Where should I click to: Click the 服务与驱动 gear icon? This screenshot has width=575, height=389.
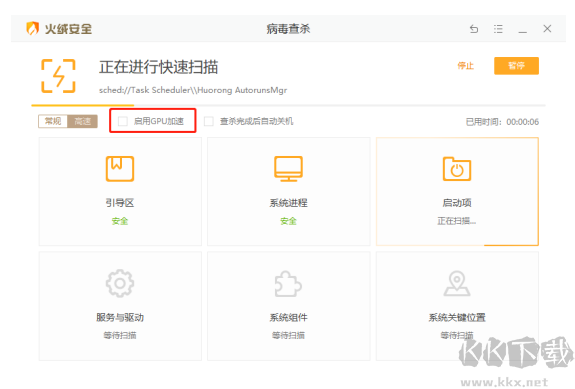coord(120,283)
